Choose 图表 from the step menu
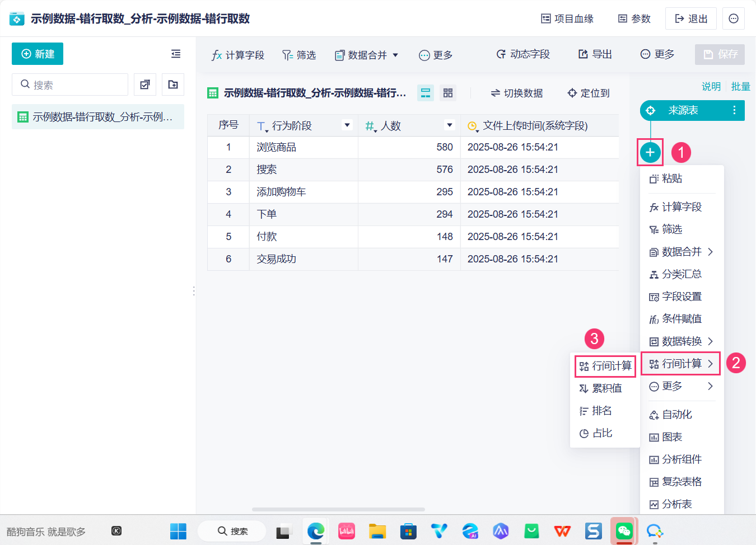The height and width of the screenshot is (545, 756). pyautogui.click(x=682, y=437)
